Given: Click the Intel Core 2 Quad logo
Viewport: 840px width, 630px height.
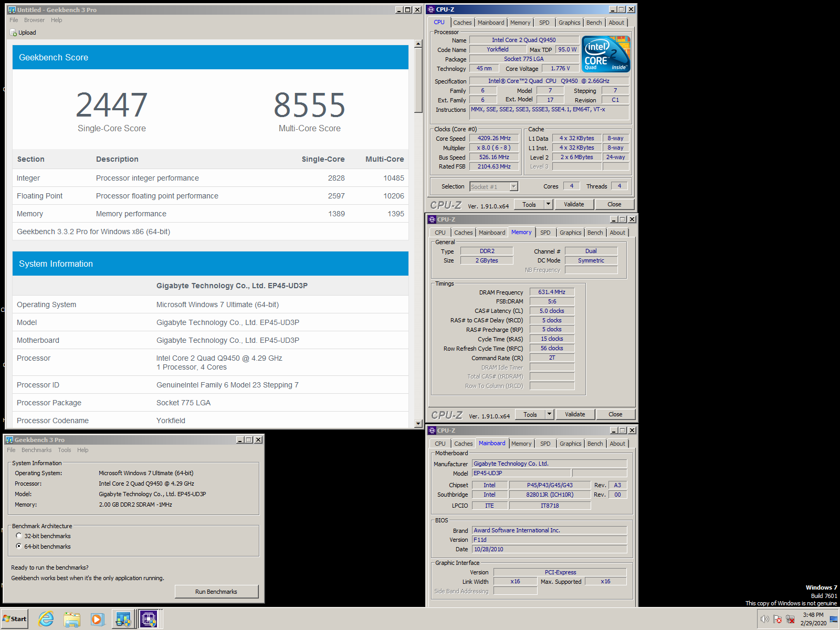Looking at the screenshot, I should pyautogui.click(x=606, y=54).
